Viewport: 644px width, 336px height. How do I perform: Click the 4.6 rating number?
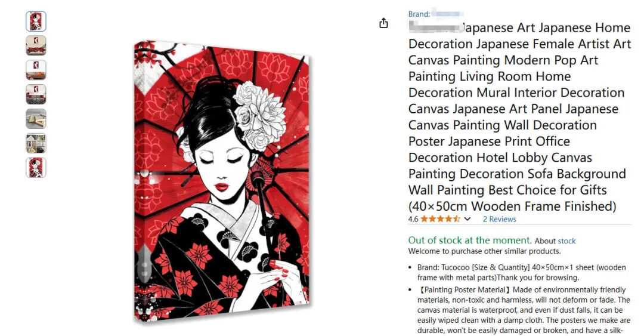pos(413,219)
